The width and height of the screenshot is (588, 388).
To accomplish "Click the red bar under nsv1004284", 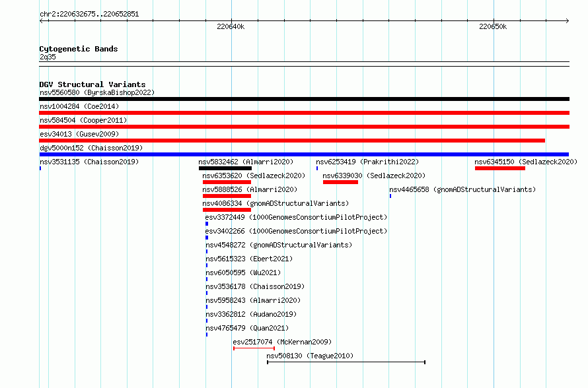I will [x=304, y=113].
